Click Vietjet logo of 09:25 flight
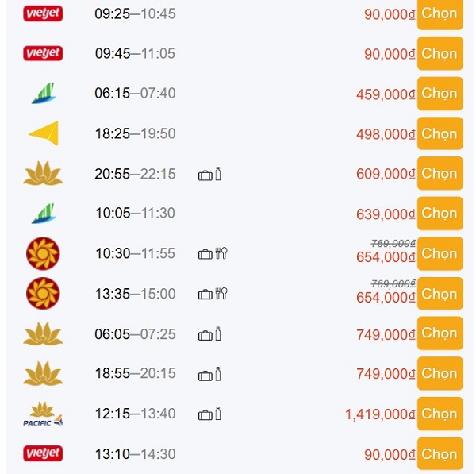The image size is (476, 474). point(43,13)
